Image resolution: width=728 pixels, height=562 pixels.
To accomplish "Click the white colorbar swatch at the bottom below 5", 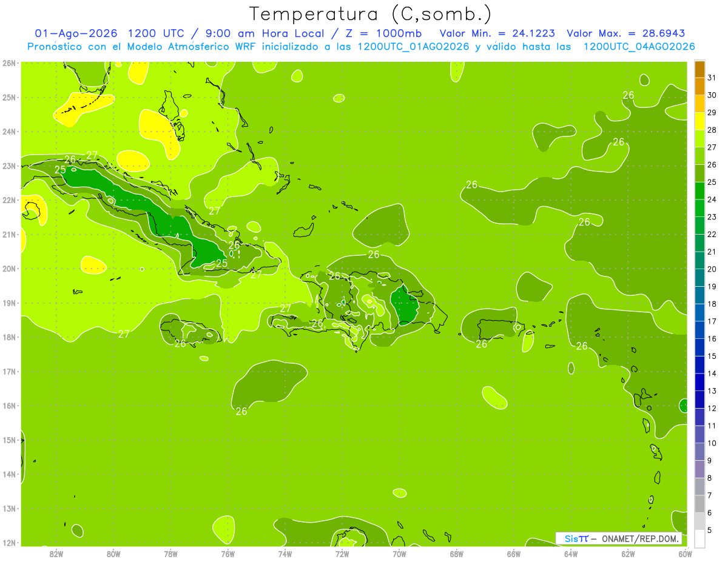I will [x=699, y=538].
